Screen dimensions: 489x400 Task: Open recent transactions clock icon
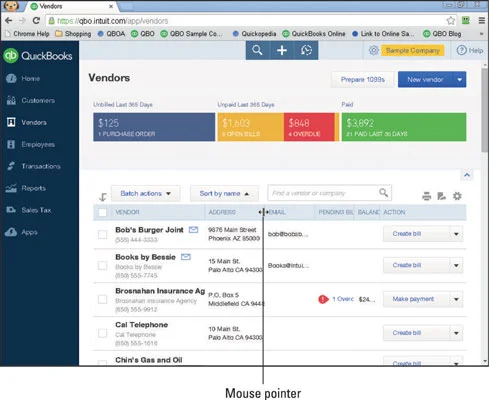pyautogui.click(x=306, y=50)
